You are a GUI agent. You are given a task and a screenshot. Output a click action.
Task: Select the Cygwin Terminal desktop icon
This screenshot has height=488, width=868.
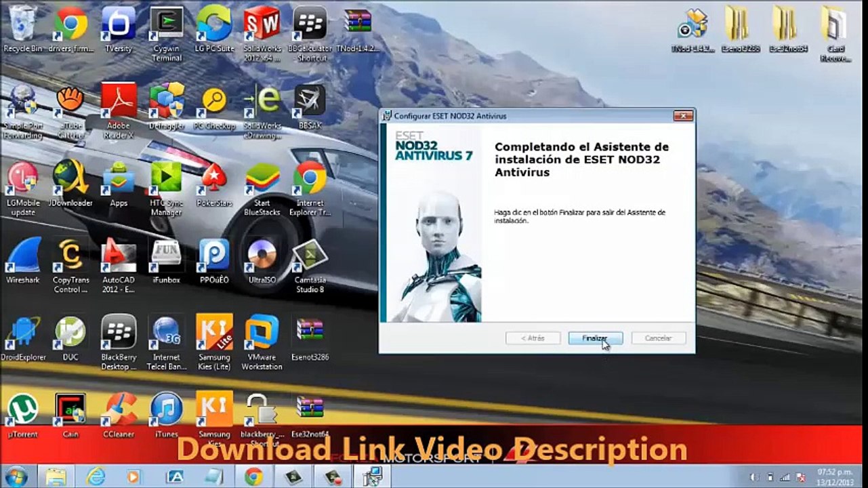click(x=167, y=35)
